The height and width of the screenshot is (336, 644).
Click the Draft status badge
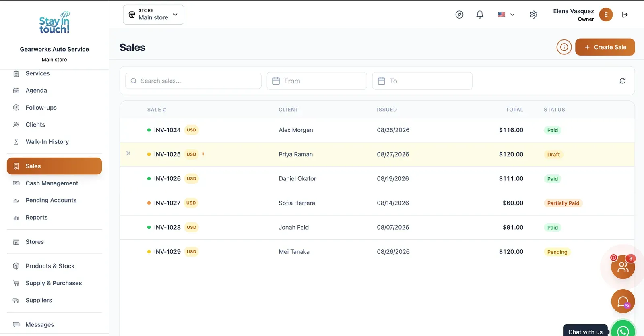point(553,155)
